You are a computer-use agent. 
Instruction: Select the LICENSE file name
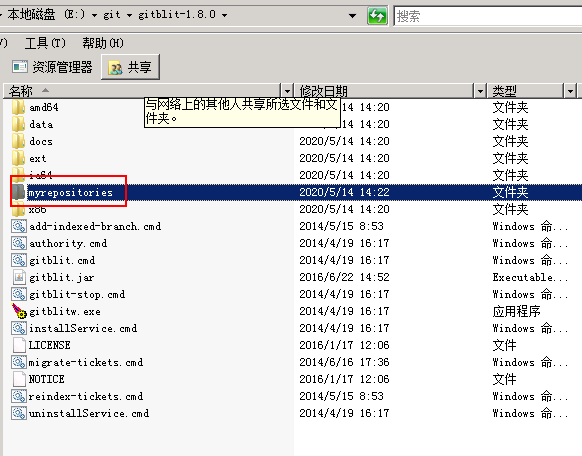pyautogui.click(x=49, y=345)
